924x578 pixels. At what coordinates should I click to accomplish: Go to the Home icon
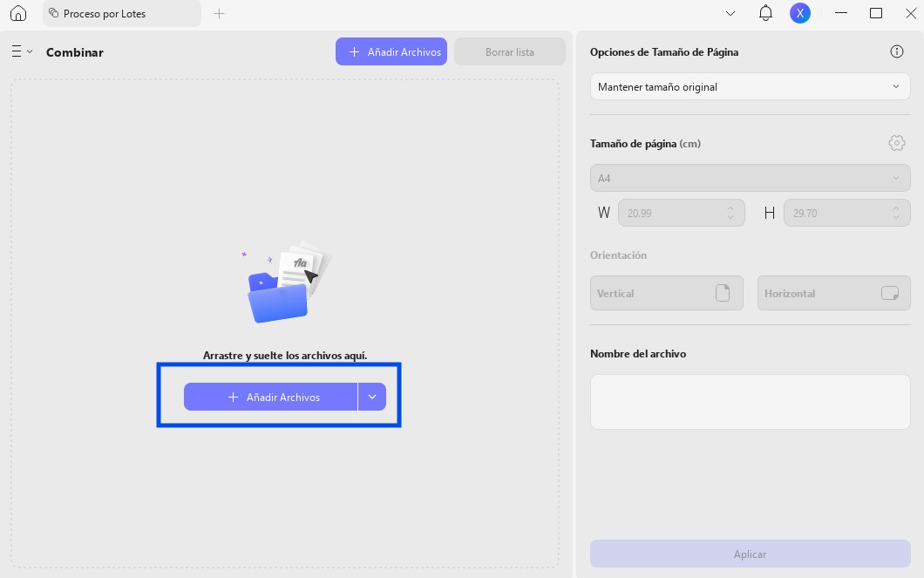coord(18,13)
